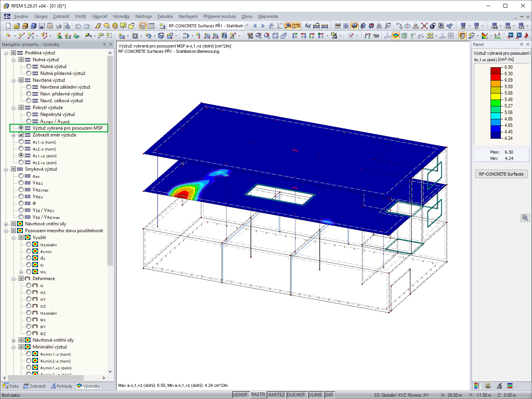Toggle UCHOP in the status bar
The height and width of the screenshot is (399, 532).
(240, 395)
